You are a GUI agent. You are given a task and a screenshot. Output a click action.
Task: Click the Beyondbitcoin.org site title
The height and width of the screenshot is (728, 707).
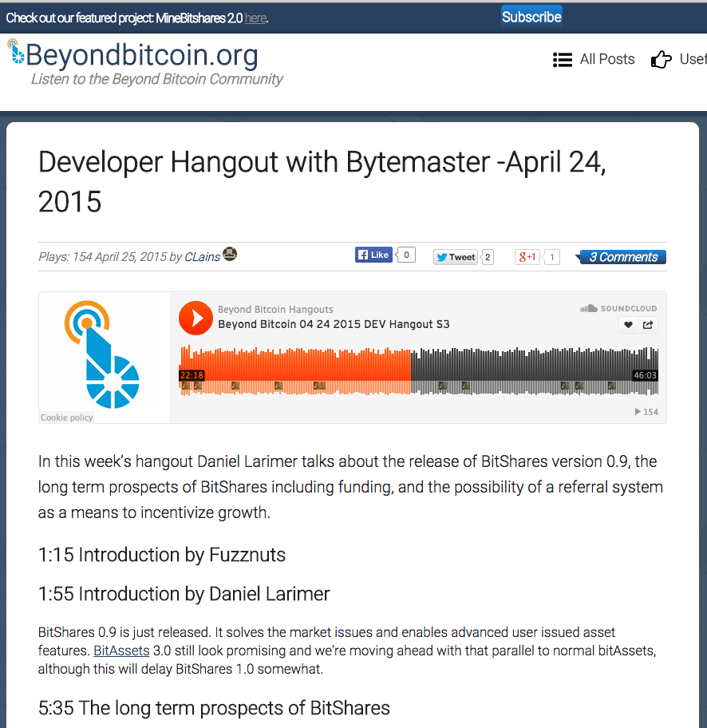(x=141, y=55)
